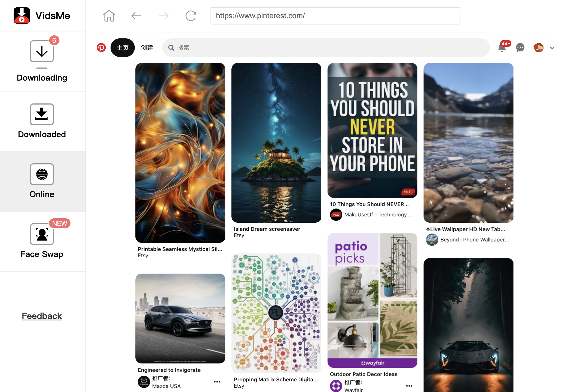
Task: Click the Island Dream screensaver title
Action: pos(267,229)
